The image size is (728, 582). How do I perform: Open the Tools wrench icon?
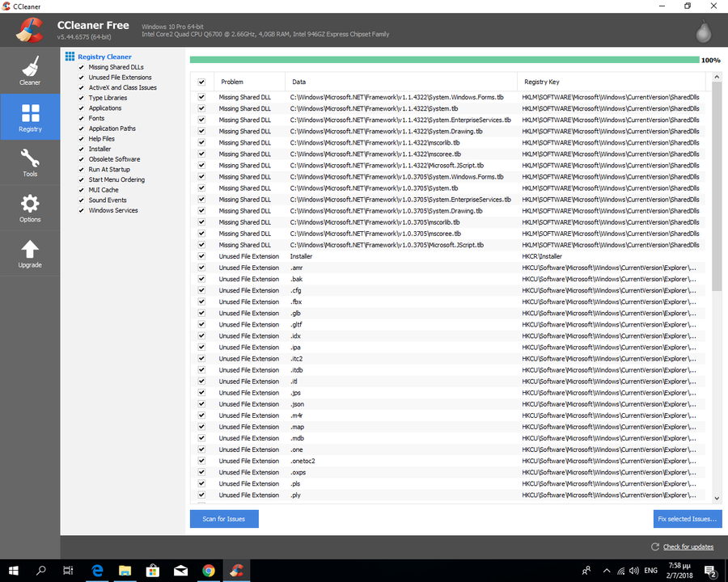click(x=30, y=158)
